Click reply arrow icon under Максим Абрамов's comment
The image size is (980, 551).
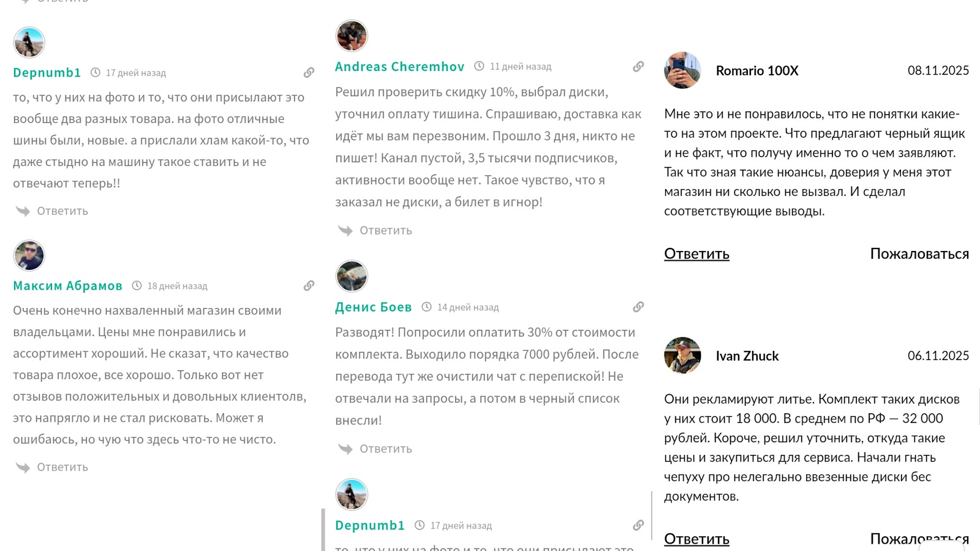click(x=23, y=468)
